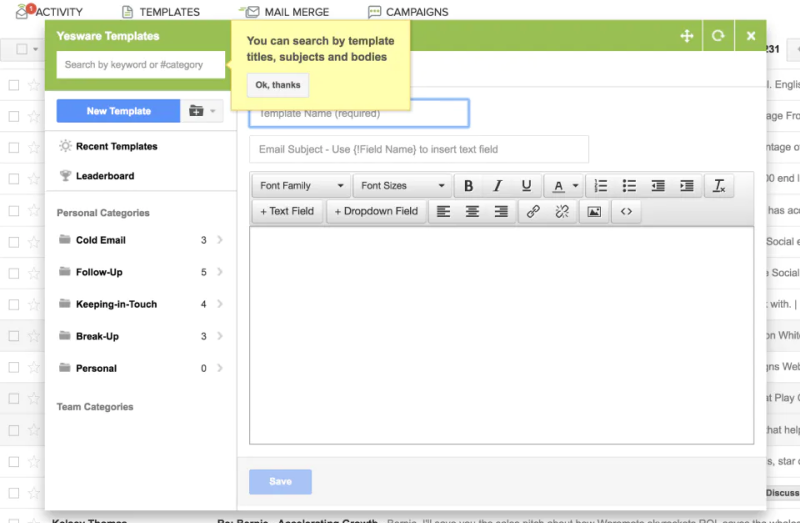Open the Font Sizes dropdown
Viewport: 800px width, 523px height.
[403, 186]
